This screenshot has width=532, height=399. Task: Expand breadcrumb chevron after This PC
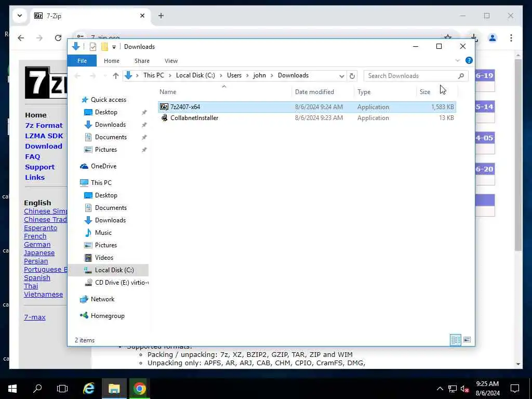pos(170,76)
